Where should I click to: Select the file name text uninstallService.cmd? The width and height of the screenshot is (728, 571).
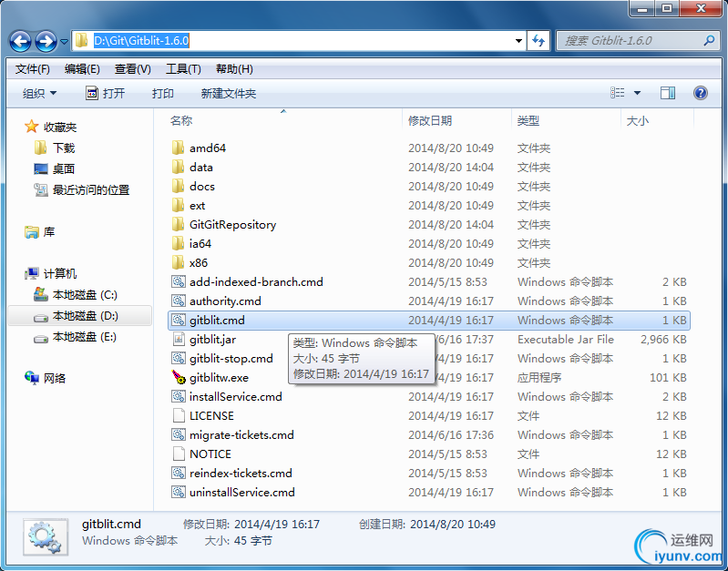241,492
